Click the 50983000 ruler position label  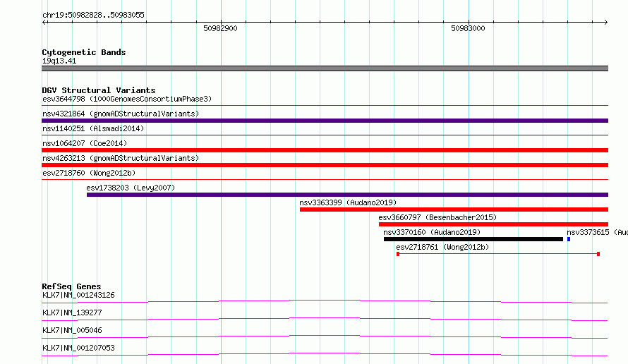[468, 28]
